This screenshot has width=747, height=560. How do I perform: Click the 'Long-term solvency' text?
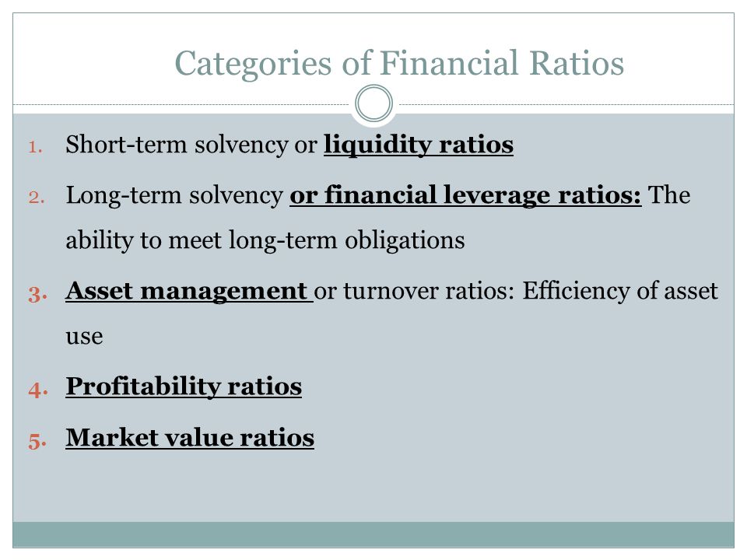[x=174, y=195]
